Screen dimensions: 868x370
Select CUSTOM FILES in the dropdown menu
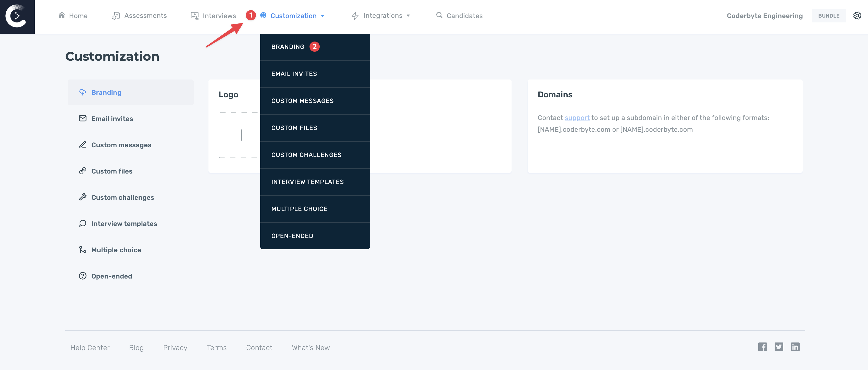315,128
